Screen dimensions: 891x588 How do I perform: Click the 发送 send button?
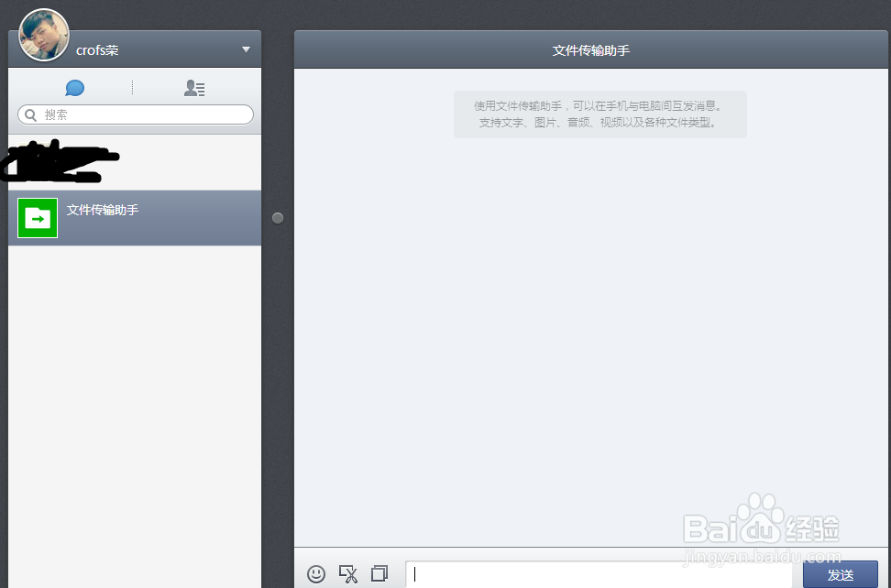(840, 575)
